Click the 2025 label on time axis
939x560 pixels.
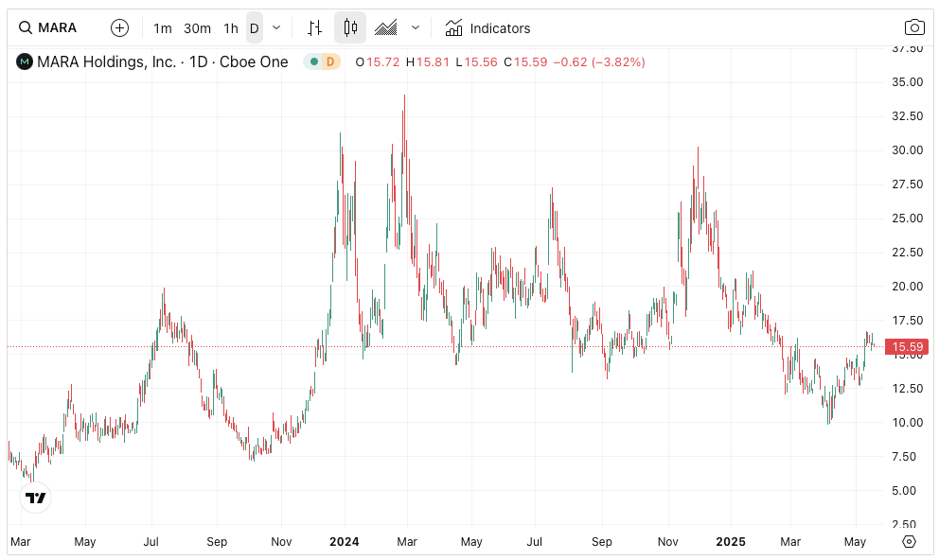pos(731,541)
